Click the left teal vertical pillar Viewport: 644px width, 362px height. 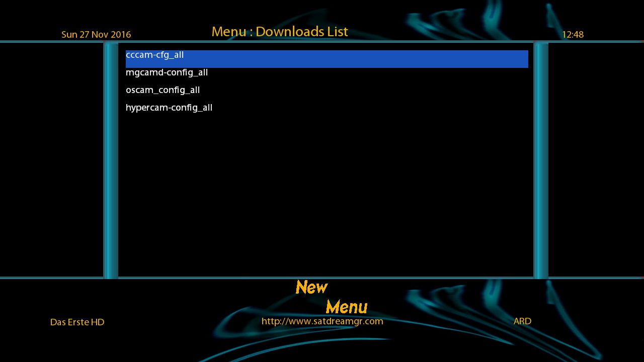coord(111,161)
